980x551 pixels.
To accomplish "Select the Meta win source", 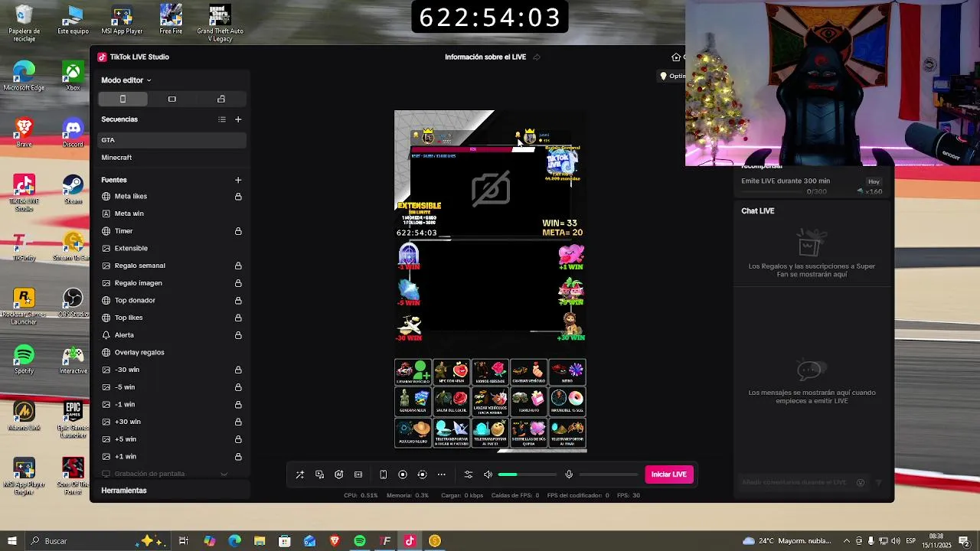I will [x=172, y=214].
